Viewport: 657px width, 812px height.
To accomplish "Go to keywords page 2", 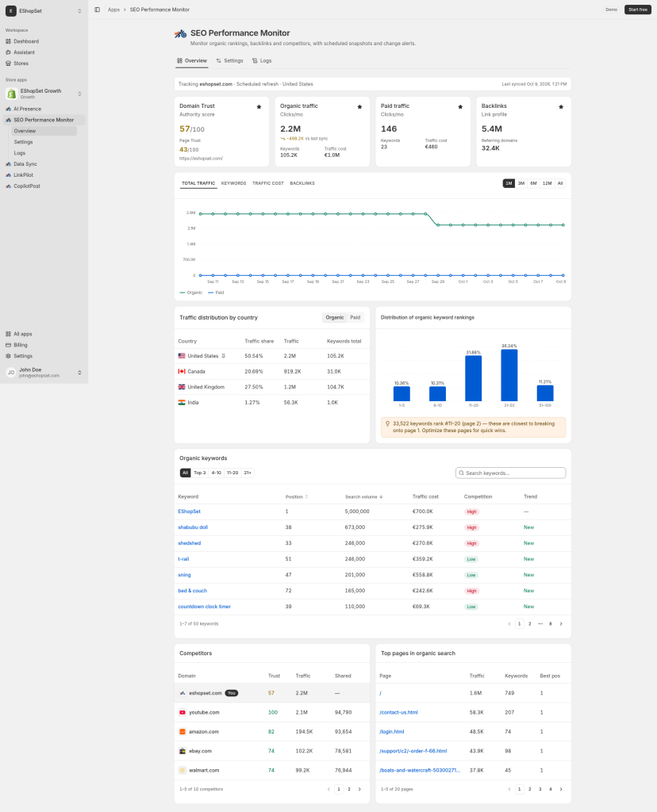I will coord(529,624).
